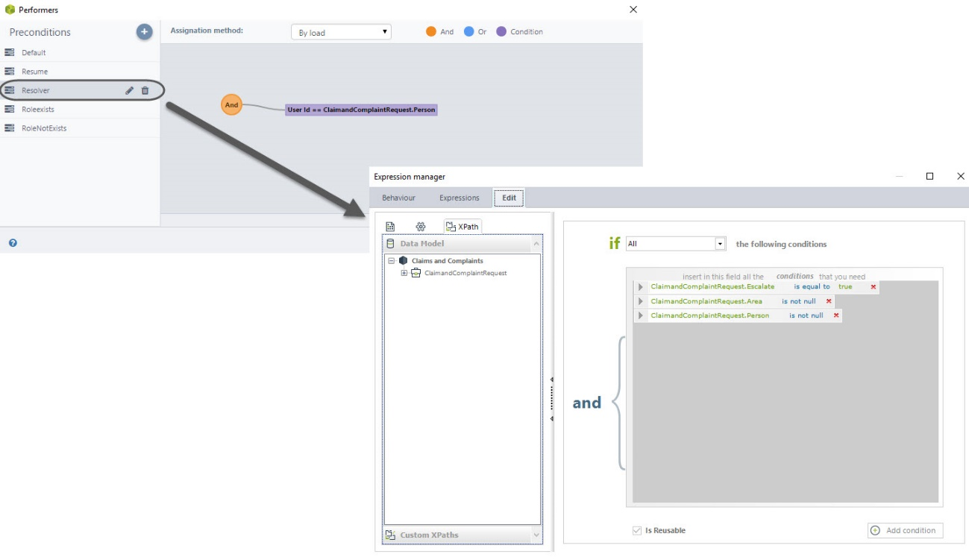This screenshot has width=969, height=560.
Task: Close the Performers window
Action: pyautogui.click(x=633, y=10)
